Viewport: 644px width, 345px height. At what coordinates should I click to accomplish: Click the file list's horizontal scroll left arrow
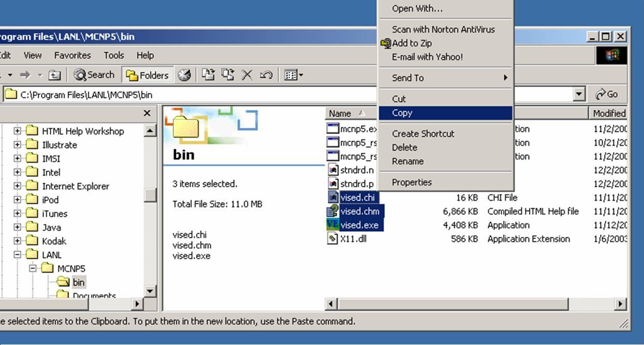coord(332,304)
